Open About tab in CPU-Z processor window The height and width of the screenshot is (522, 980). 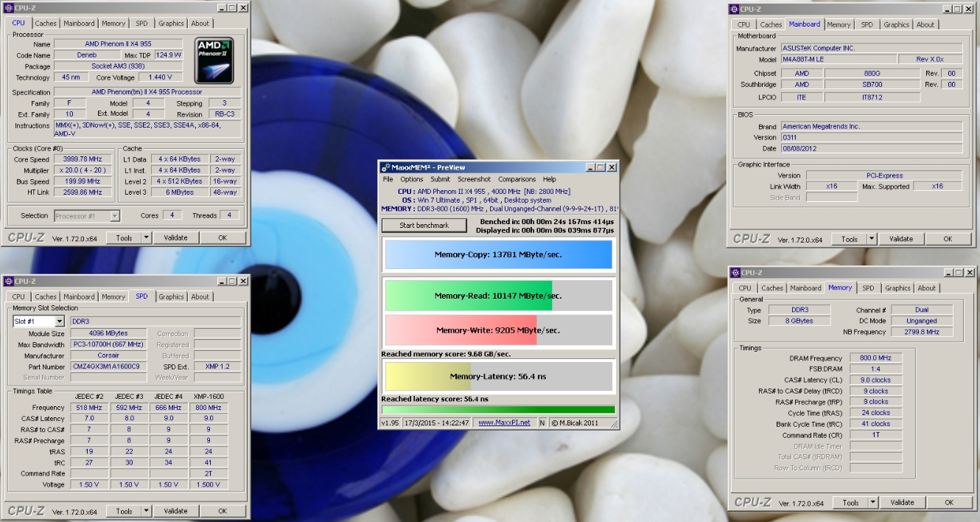coord(200,24)
